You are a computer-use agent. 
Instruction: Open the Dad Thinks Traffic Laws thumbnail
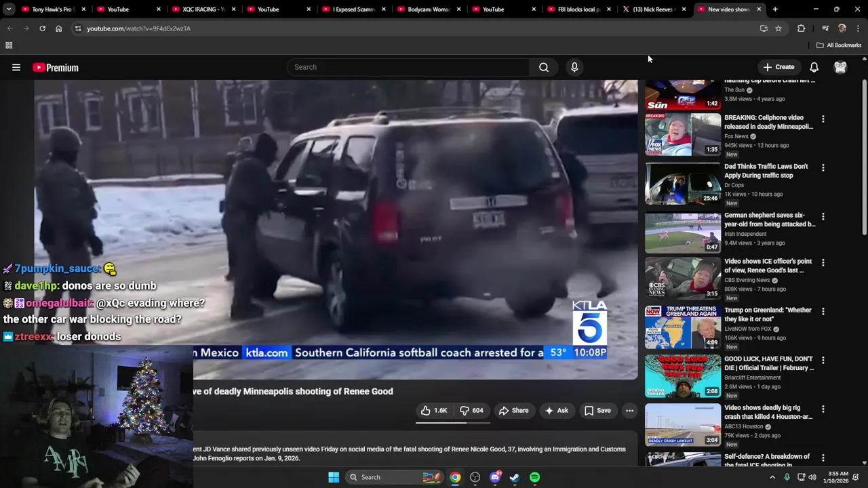pyautogui.click(x=683, y=183)
